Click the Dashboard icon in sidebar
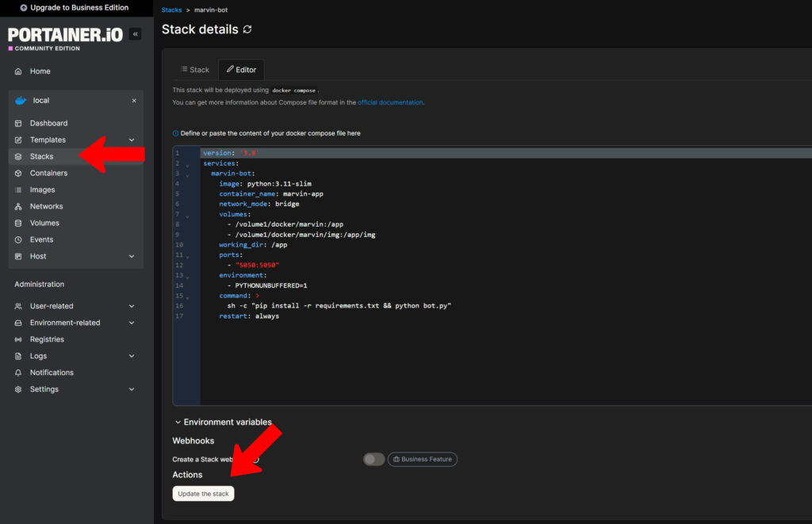This screenshot has height=524, width=812. [x=18, y=124]
